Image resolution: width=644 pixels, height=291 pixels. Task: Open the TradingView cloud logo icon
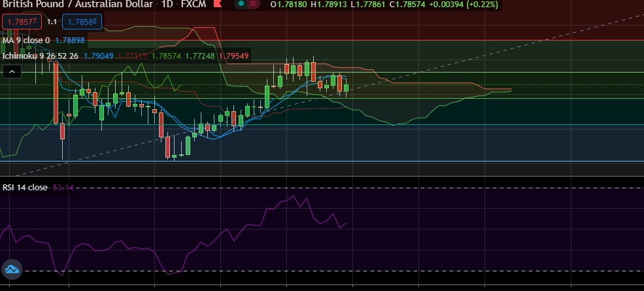click(x=12, y=270)
